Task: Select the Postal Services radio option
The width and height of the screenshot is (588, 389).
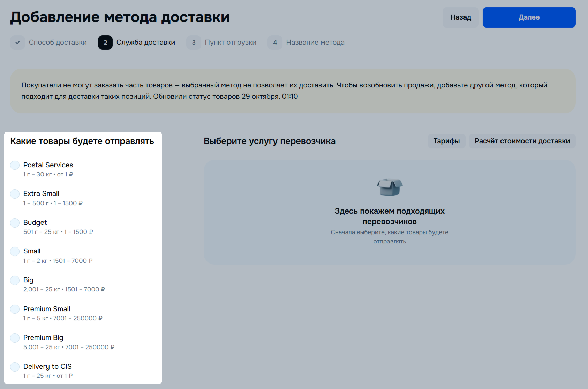Action: [x=15, y=165]
